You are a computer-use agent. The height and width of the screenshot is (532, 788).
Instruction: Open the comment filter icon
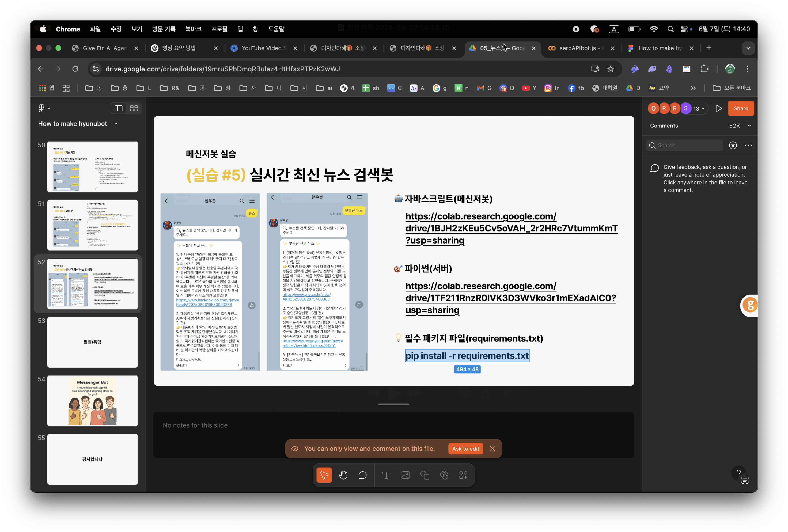pyautogui.click(x=733, y=145)
